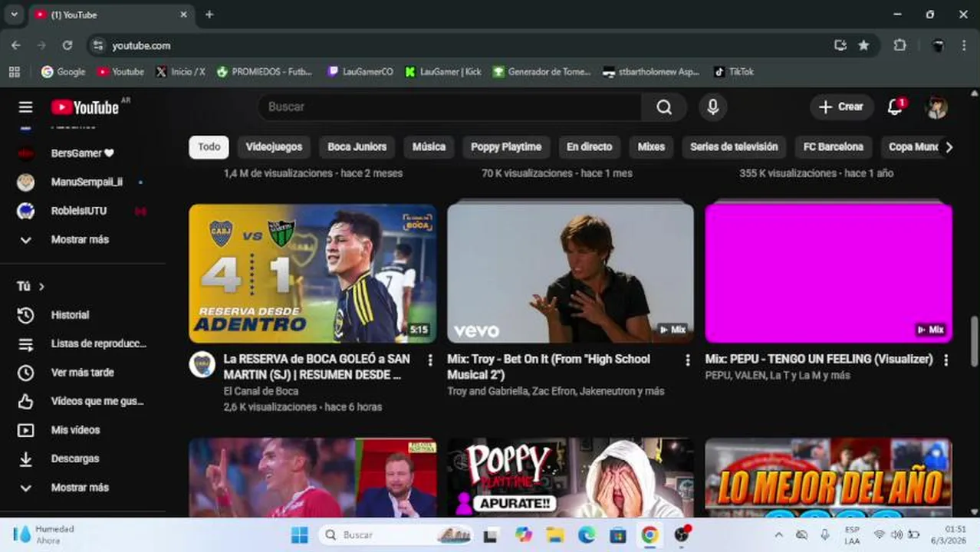Open the Google bookmark
The width and height of the screenshot is (980, 552).
coord(63,72)
